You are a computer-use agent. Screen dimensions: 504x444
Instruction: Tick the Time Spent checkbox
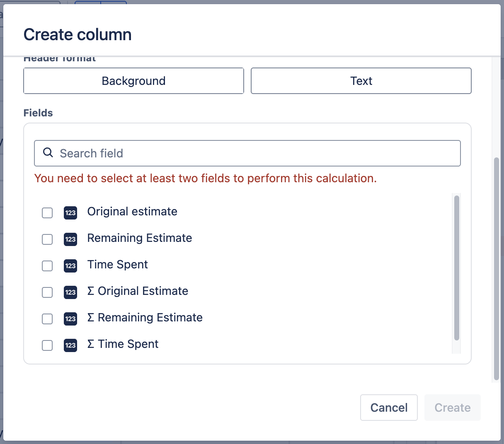[x=47, y=266]
